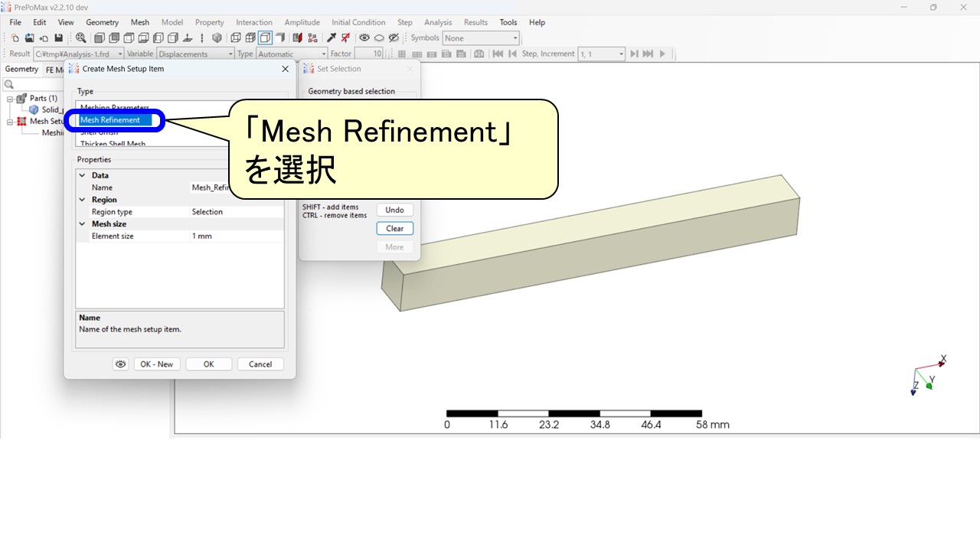Viewport: 980px width, 551px height.
Task: Collapse the Mesh Setup tree node
Action: [x=10, y=121]
